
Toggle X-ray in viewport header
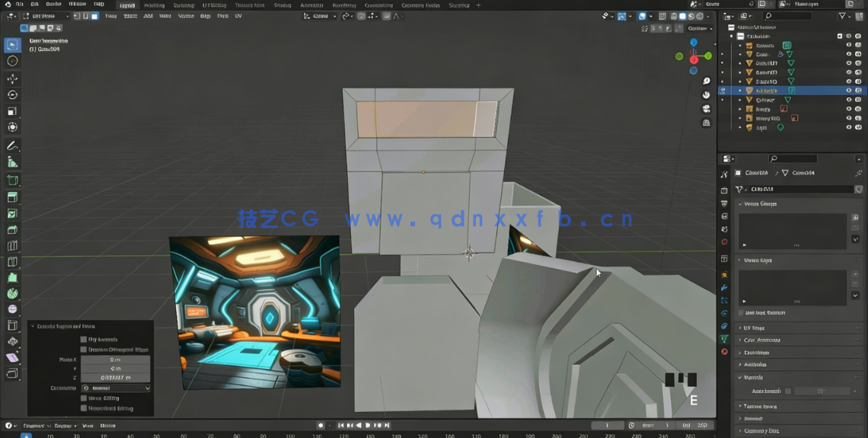[662, 16]
